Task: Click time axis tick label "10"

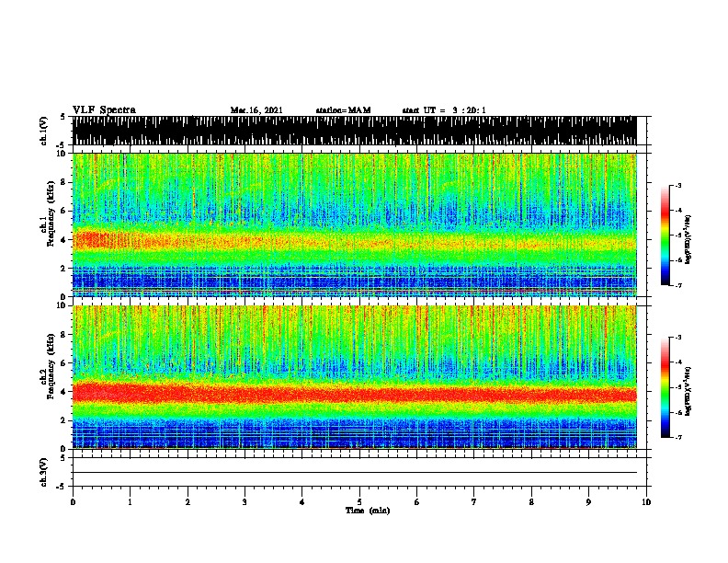Action: pyautogui.click(x=646, y=502)
